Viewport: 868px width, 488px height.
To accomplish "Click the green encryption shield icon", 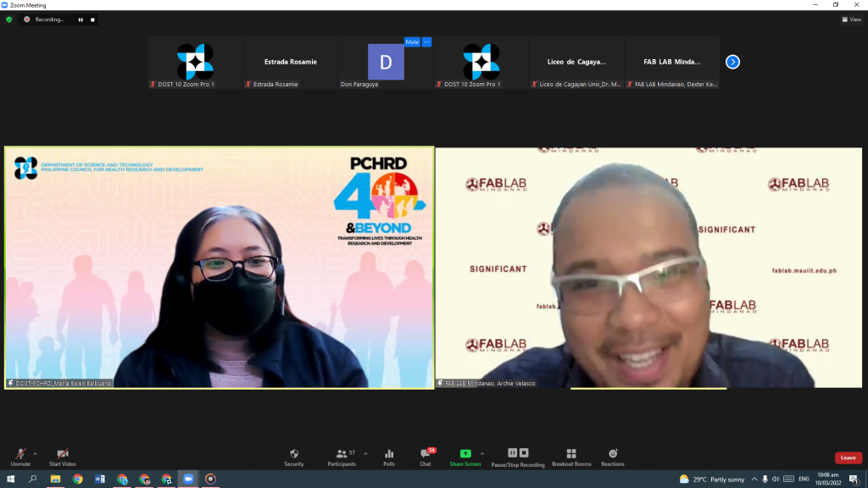I will point(8,19).
